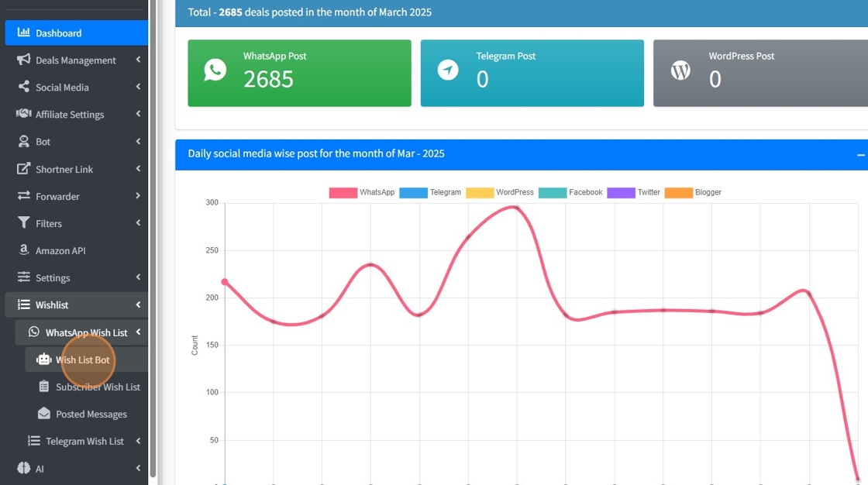Click the total deals posted header text

point(309,12)
